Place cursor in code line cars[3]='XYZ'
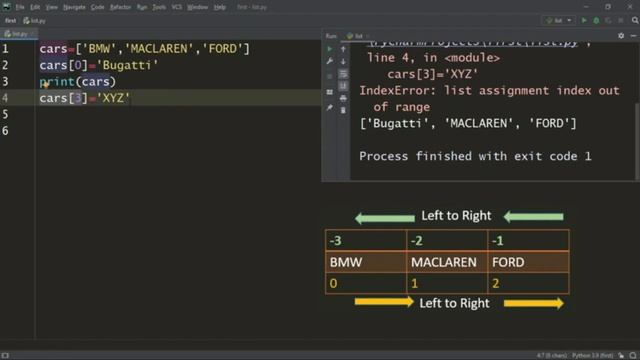The height and width of the screenshot is (360, 640). pos(84,98)
